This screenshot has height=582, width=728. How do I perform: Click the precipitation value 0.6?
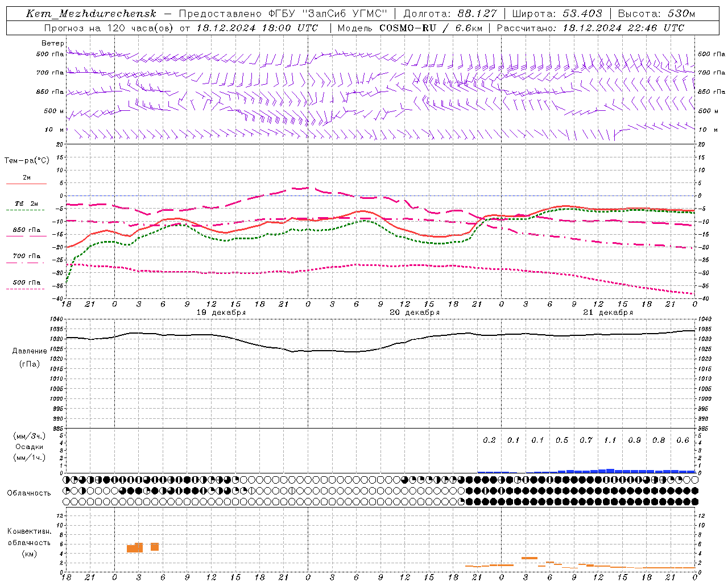(682, 440)
